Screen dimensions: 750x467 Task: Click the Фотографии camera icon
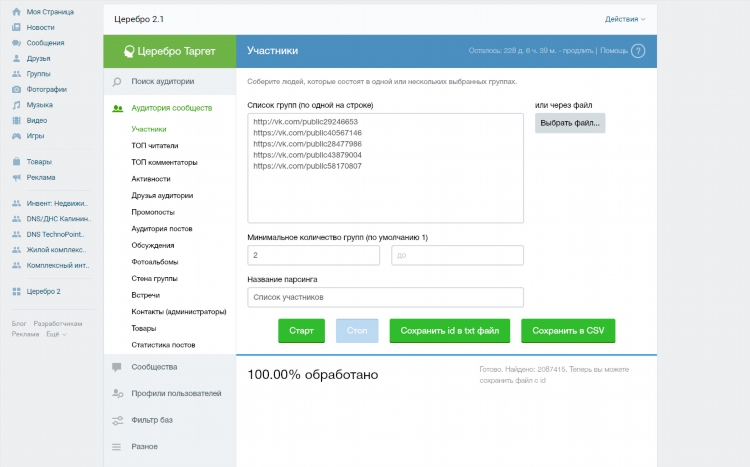tap(16, 89)
